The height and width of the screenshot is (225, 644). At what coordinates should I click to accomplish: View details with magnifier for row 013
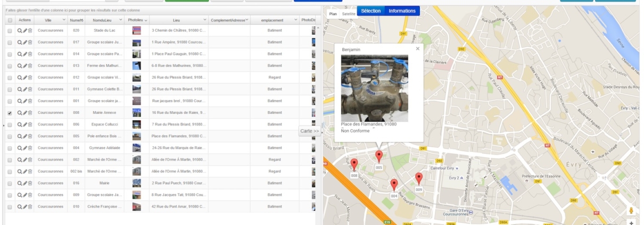(x=20, y=66)
